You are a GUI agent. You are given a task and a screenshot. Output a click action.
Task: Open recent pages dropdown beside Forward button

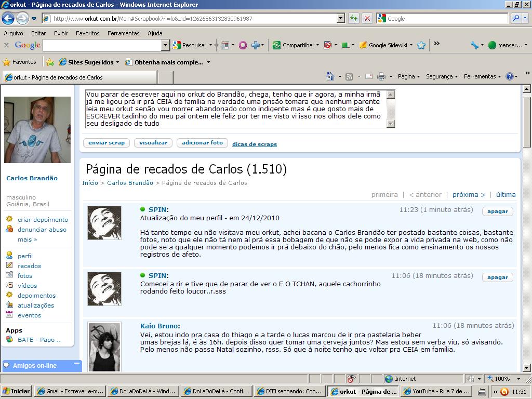point(34,18)
